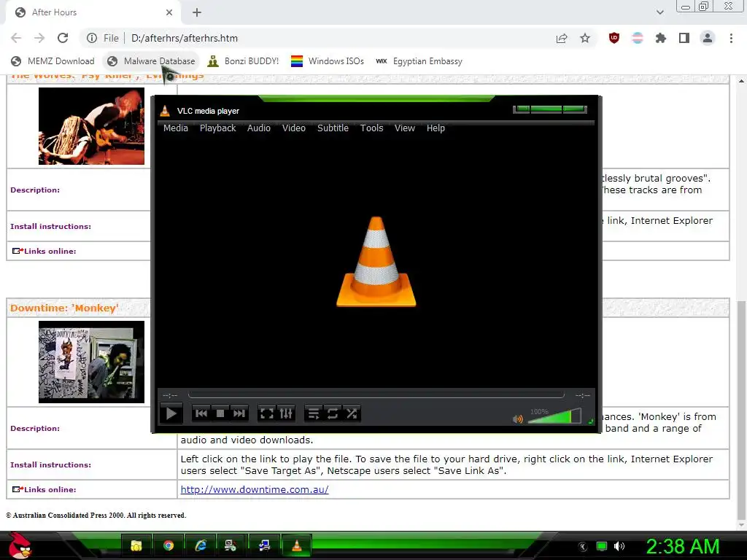Open VLC Subtitle menu
Screen dimensions: 747x560
pos(333,128)
